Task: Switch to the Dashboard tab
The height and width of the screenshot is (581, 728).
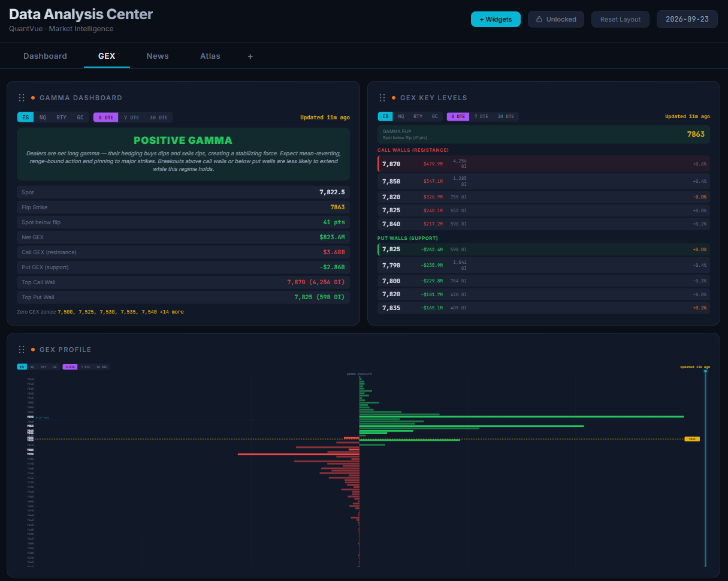Action: point(45,56)
